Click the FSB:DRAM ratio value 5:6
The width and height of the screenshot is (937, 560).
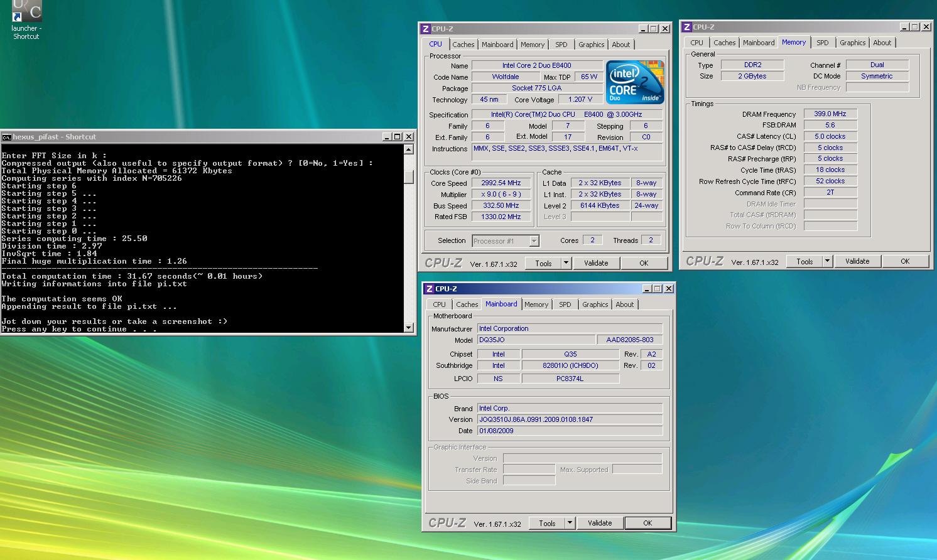coord(830,125)
